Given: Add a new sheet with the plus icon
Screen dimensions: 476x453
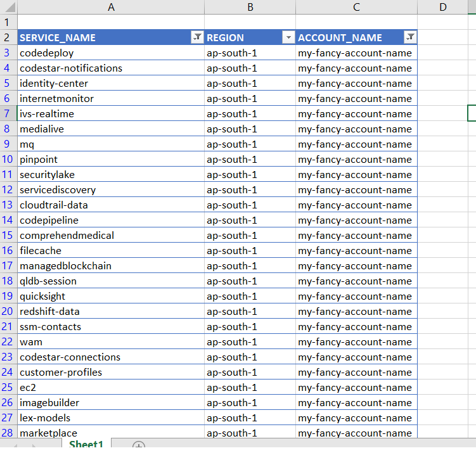Looking at the screenshot, I should (x=139, y=445).
